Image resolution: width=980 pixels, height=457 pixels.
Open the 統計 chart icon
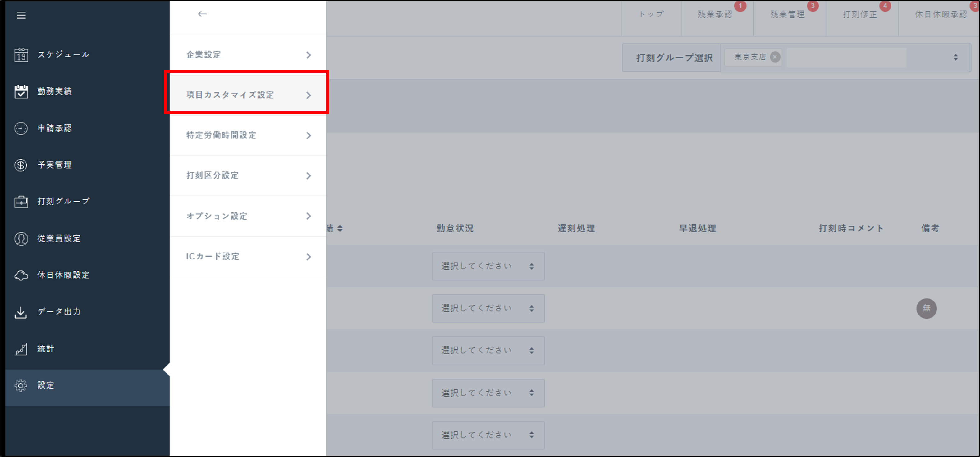pyautogui.click(x=21, y=349)
